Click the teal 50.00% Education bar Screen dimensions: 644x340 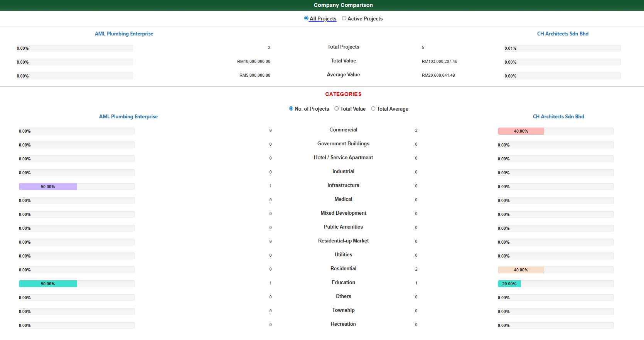(48, 284)
